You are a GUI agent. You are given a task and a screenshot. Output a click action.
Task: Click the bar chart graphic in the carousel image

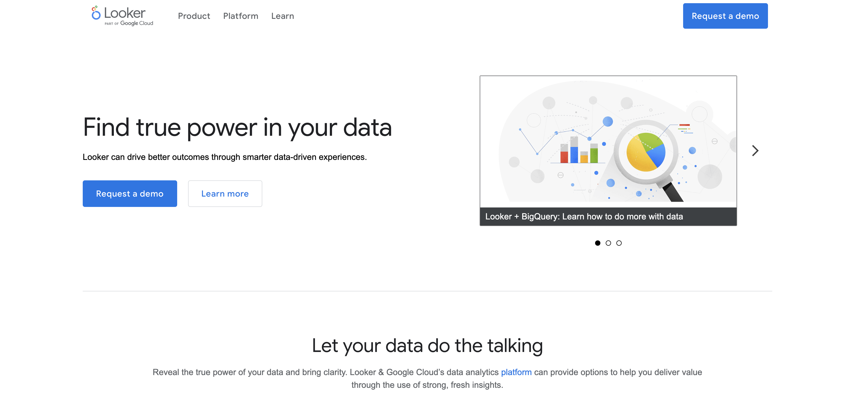coord(579,150)
